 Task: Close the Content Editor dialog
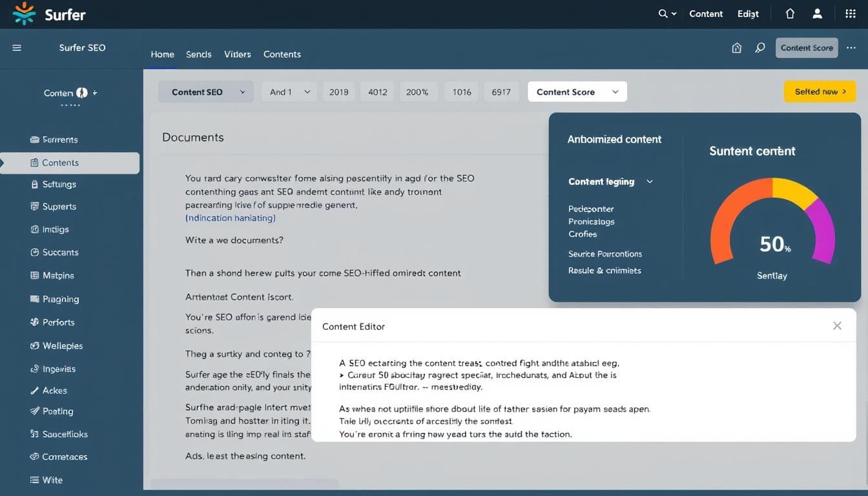(x=837, y=326)
